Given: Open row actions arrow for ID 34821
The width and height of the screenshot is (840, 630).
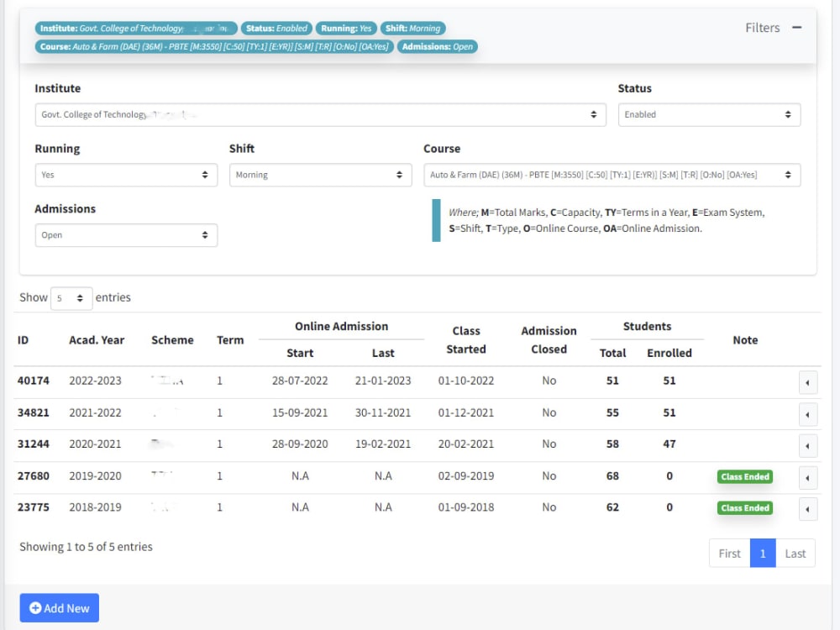Looking at the screenshot, I should 807,414.
